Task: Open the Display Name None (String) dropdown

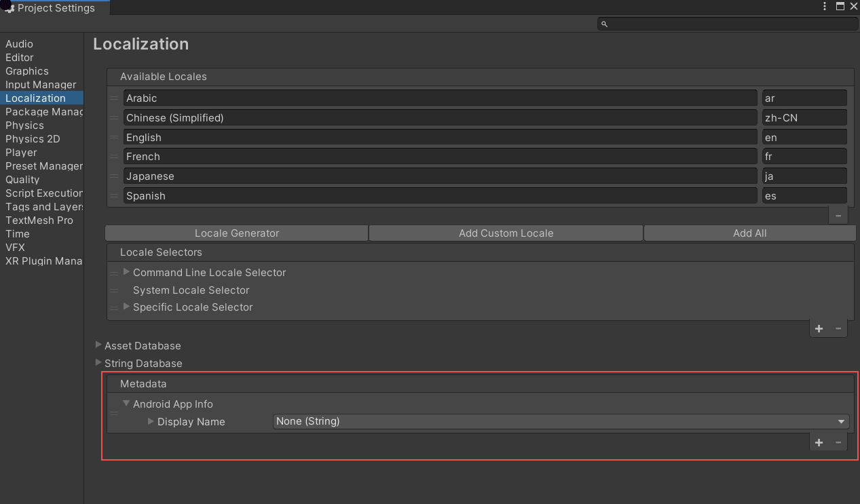Action: (561, 421)
